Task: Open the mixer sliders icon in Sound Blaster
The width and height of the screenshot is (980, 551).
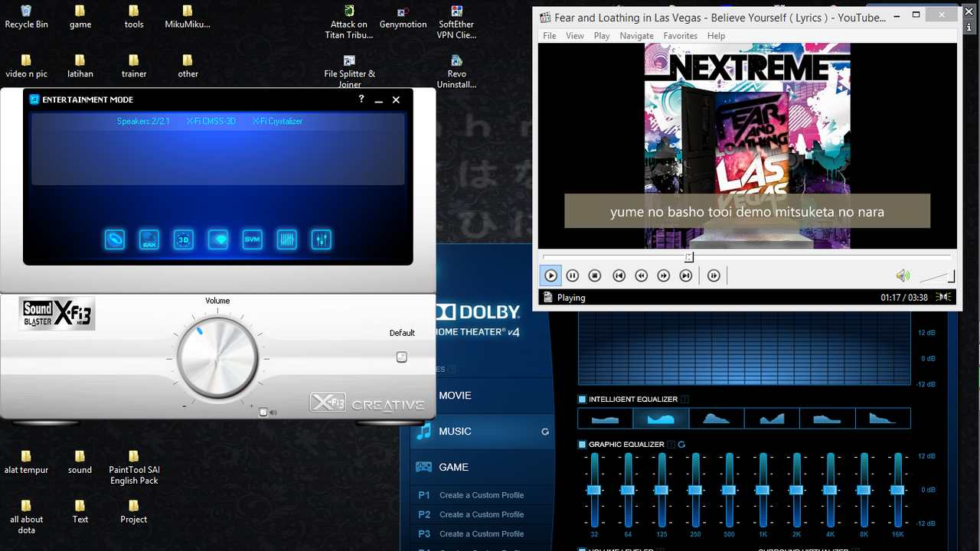Action: [322, 240]
